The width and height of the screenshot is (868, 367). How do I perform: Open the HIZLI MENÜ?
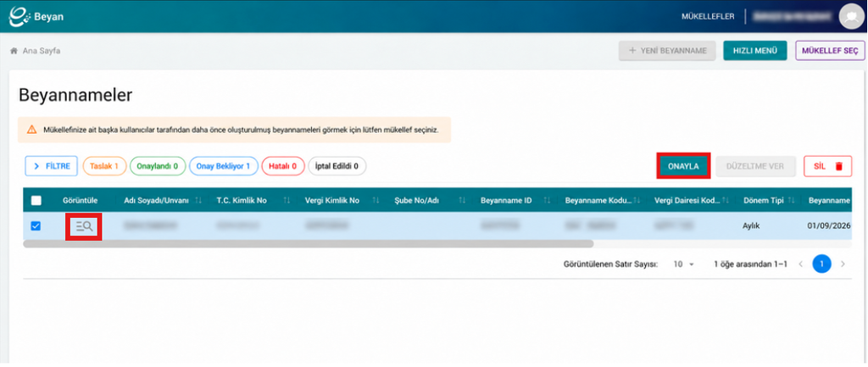(x=755, y=50)
